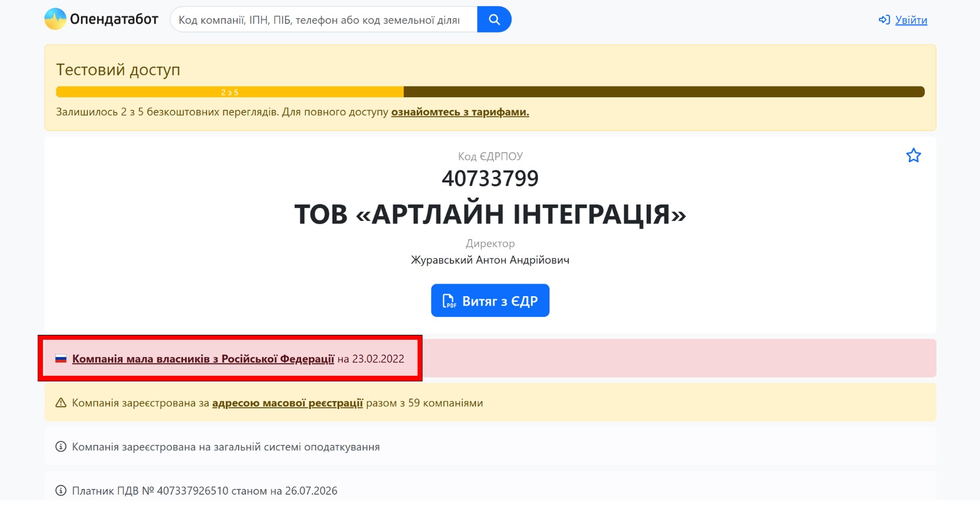Open the ознайомтесь з тарифами link

click(x=460, y=112)
